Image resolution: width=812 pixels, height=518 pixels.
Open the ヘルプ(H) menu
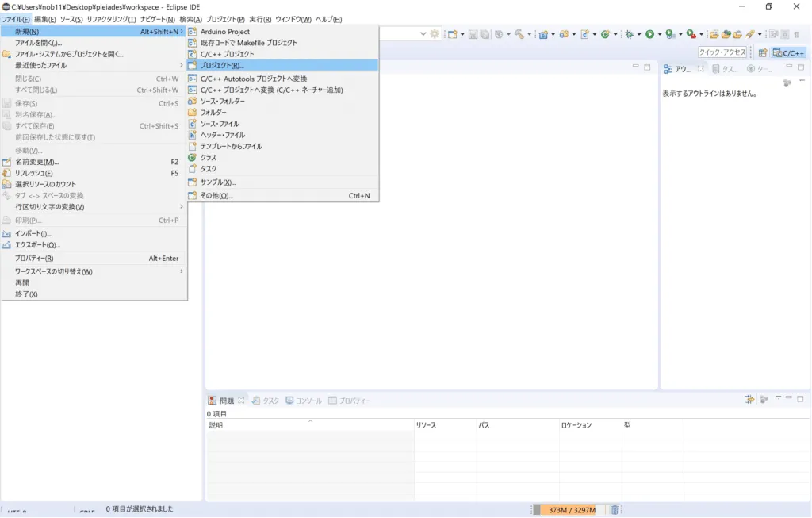(x=329, y=19)
